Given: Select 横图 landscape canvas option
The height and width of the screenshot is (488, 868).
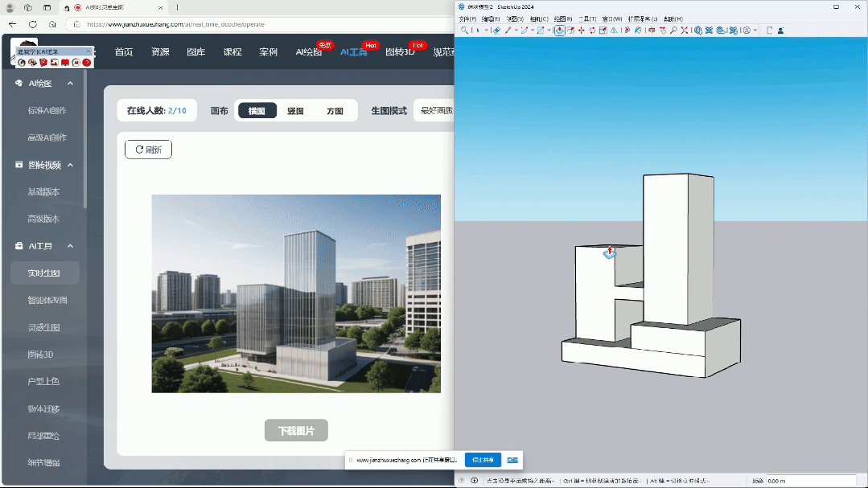Looking at the screenshot, I should 257,111.
